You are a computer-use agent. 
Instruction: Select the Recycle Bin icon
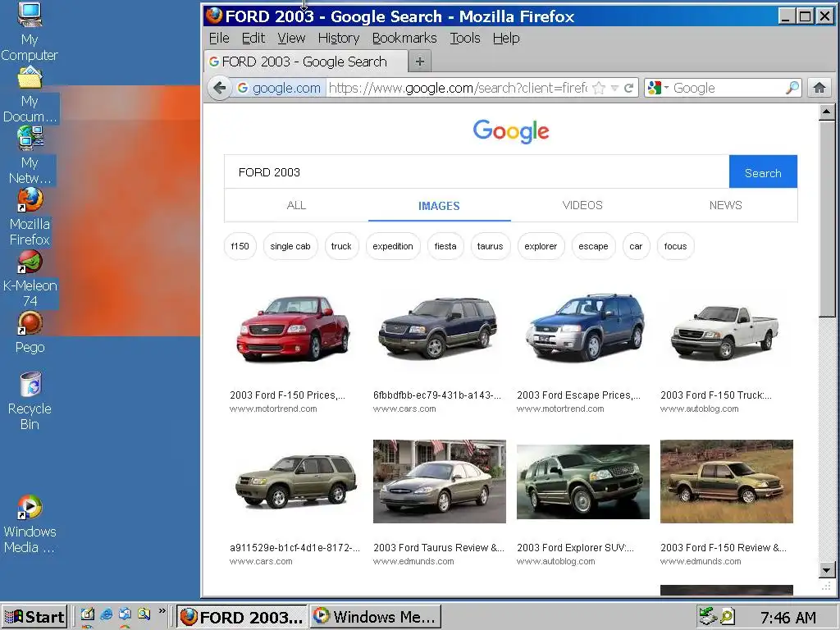click(x=30, y=401)
